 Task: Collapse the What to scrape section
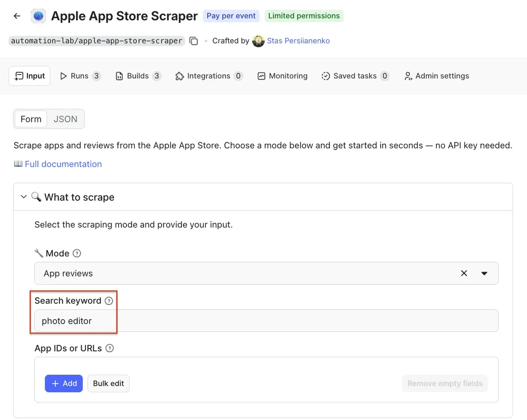point(24,197)
